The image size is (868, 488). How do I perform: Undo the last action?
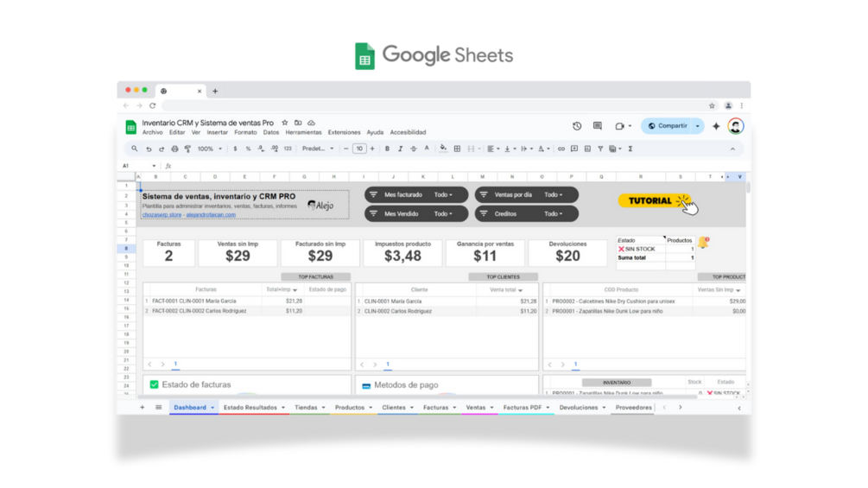point(149,149)
